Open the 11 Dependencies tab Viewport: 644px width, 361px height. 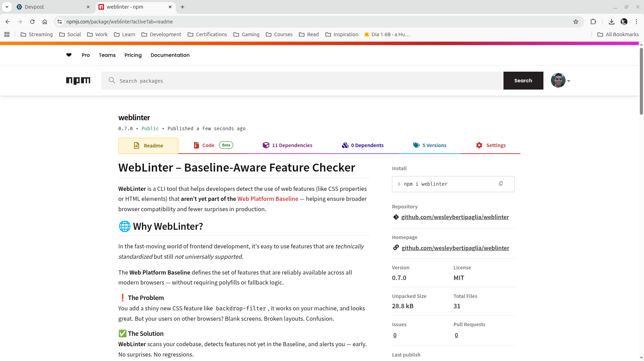tap(287, 145)
